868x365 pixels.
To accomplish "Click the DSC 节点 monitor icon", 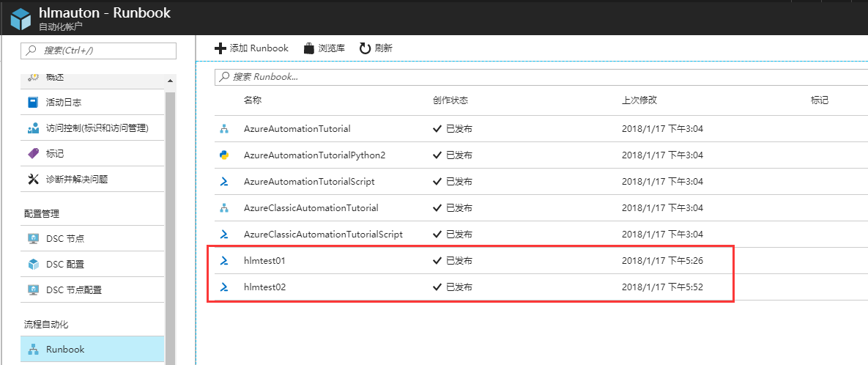I will pos(33,239).
